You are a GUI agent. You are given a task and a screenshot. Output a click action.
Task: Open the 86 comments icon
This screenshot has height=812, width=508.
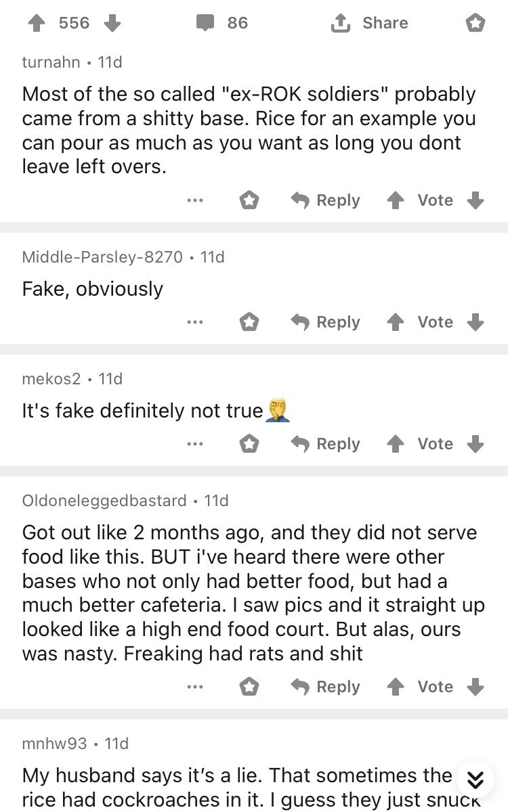point(205,23)
